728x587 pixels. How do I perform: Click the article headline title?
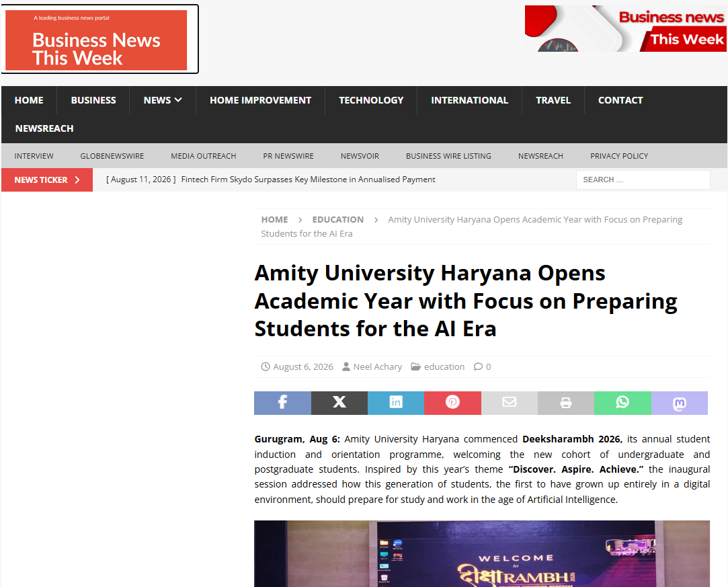coord(466,301)
